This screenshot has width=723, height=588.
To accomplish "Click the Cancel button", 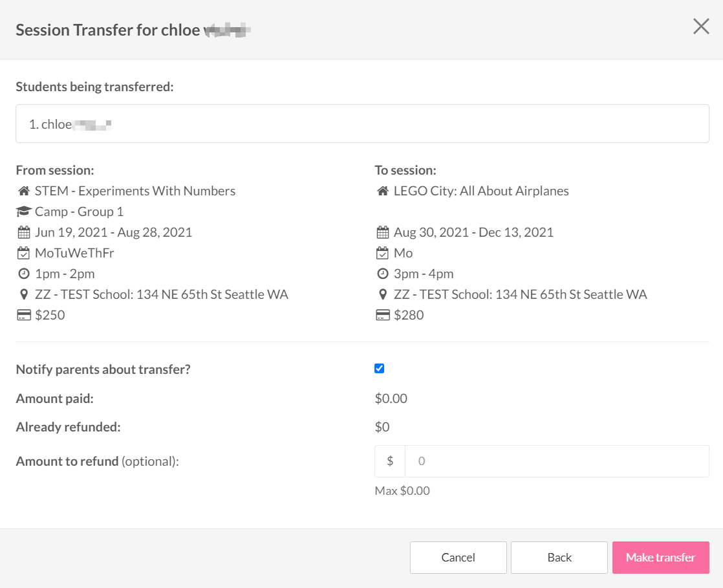I will pyautogui.click(x=458, y=558).
